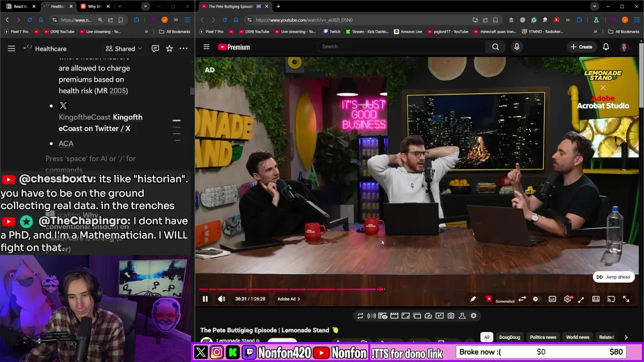Viewport: 644px width, 362px height.
Task: Switch to the React tab in left browser
Action: point(21,7)
